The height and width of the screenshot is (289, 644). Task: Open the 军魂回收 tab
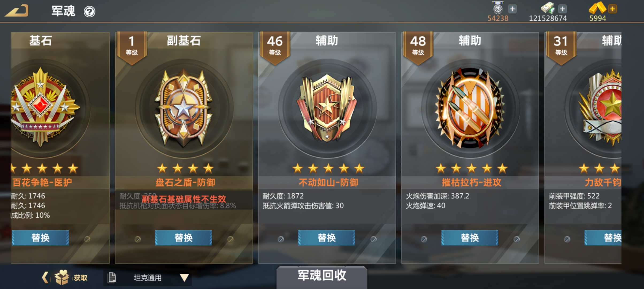point(322,276)
